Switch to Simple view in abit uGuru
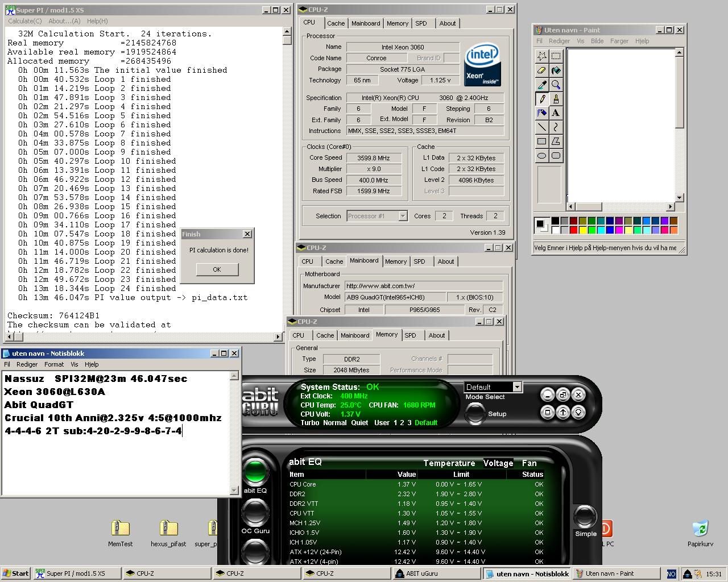Screen dimensions: 728x582 585,517
